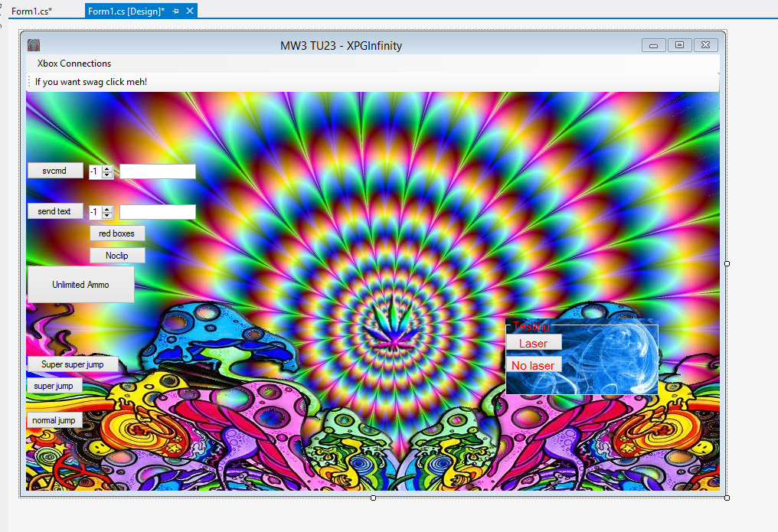Viewport: 778px width, 532px height.
Task: Click the Super super jump button
Action: point(73,364)
